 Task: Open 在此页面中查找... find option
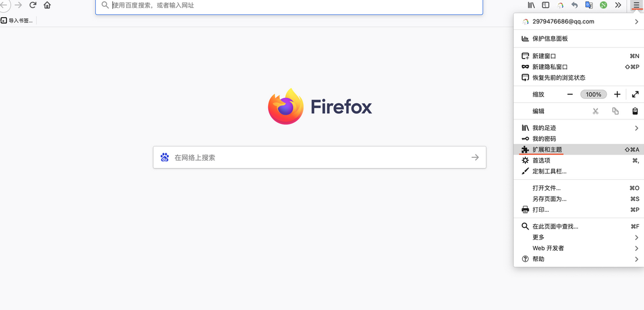[579, 226]
